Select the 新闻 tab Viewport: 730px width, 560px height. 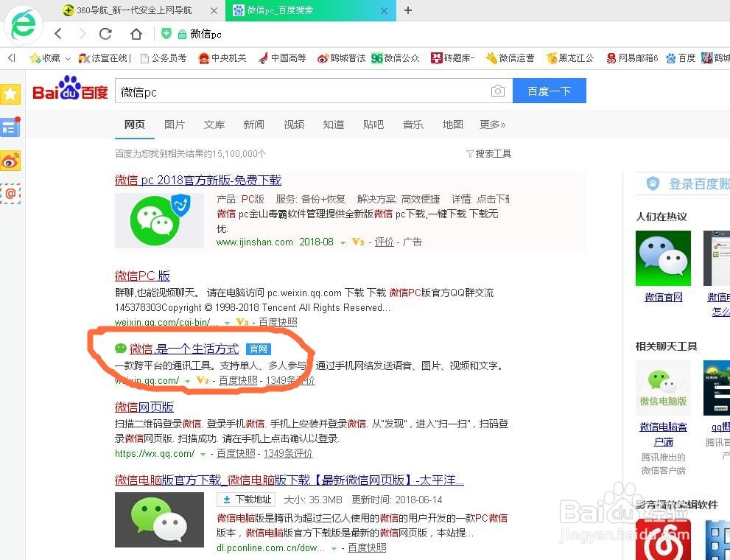tap(253, 125)
